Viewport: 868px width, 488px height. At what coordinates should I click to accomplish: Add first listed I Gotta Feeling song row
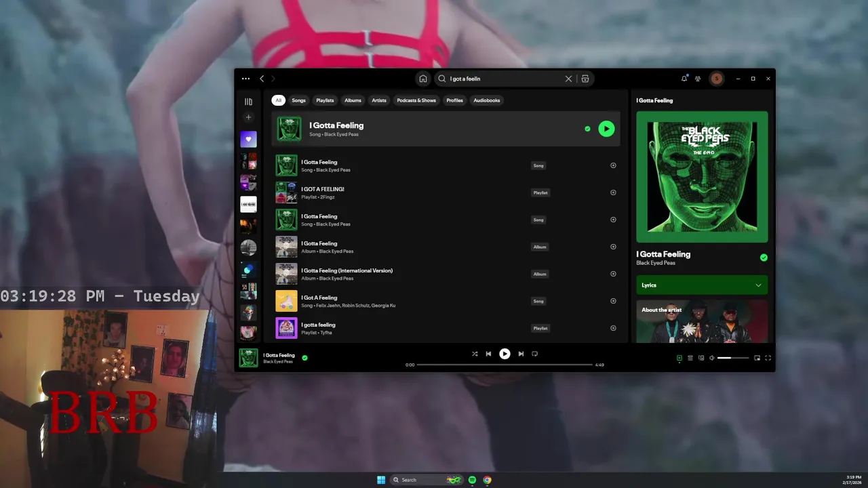(613, 165)
